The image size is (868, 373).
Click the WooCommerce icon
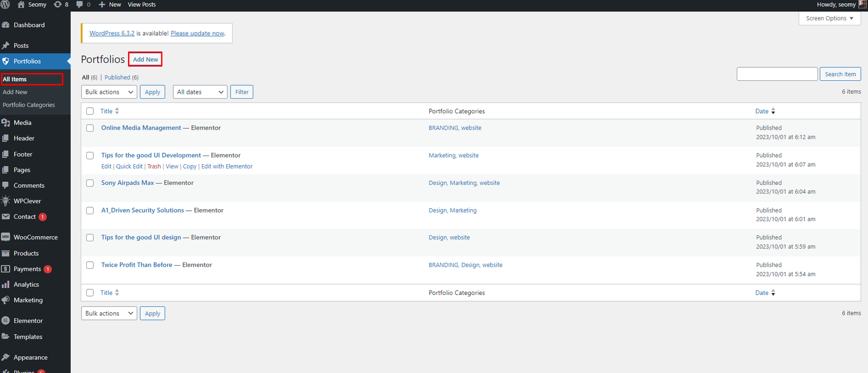tap(6, 237)
